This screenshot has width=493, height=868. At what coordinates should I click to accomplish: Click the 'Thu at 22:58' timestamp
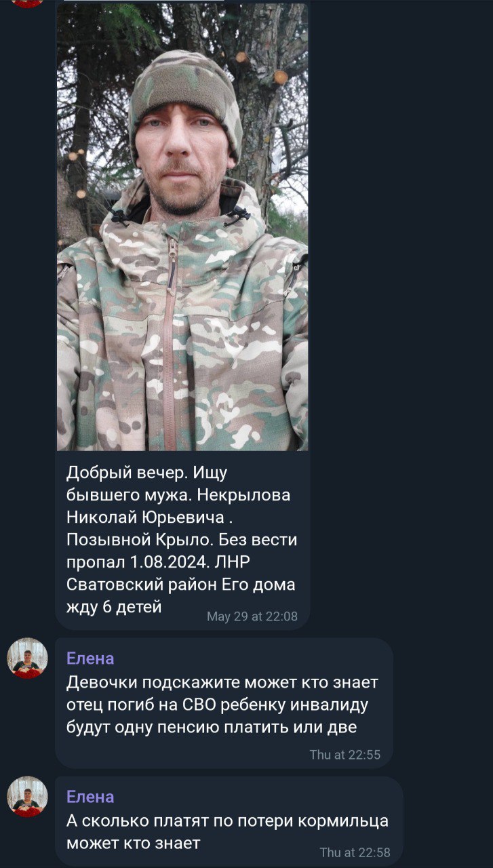[355, 852]
